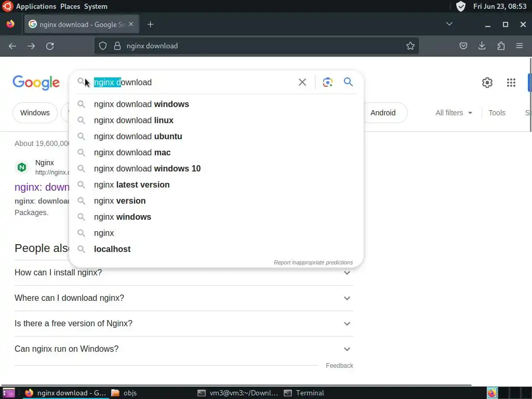View site security padlock information
The width and height of the screenshot is (532, 399).
tap(117, 46)
